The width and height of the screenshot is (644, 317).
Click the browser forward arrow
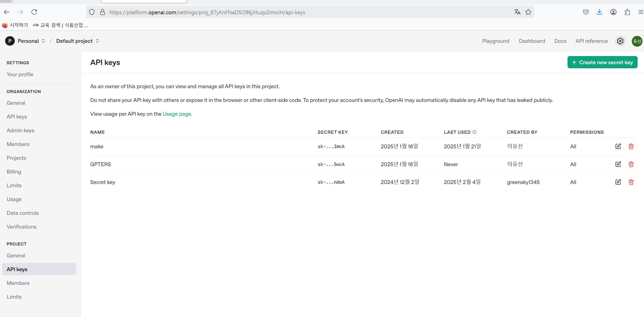point(20,12)
